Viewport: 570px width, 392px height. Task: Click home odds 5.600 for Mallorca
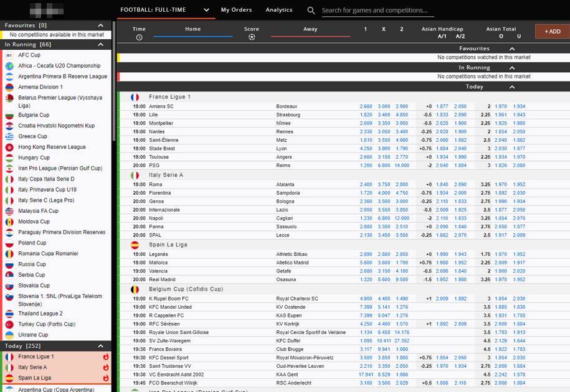(x=366, y=263)
